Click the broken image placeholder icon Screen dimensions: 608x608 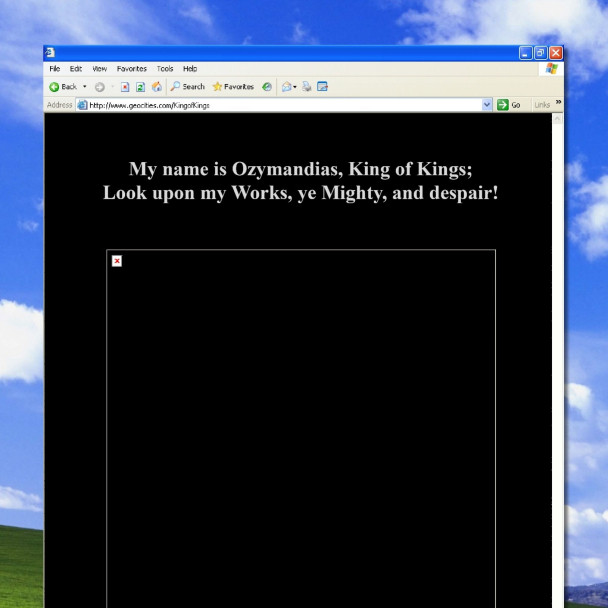tap(117, 261)
